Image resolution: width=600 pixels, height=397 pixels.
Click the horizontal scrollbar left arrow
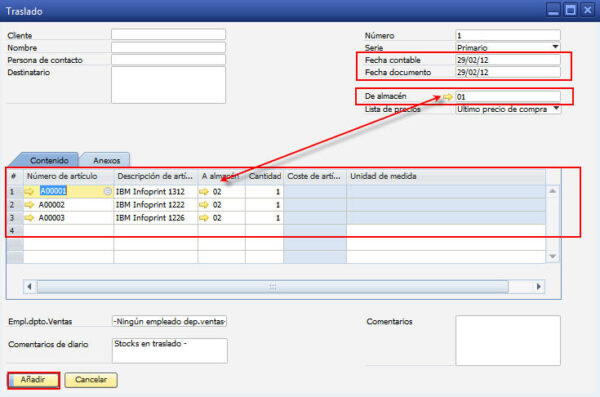29,286
